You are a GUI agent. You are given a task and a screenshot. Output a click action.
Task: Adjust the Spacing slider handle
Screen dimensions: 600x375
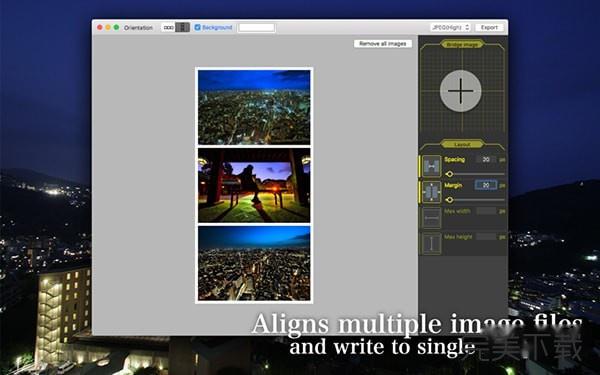tap(450, 174)
